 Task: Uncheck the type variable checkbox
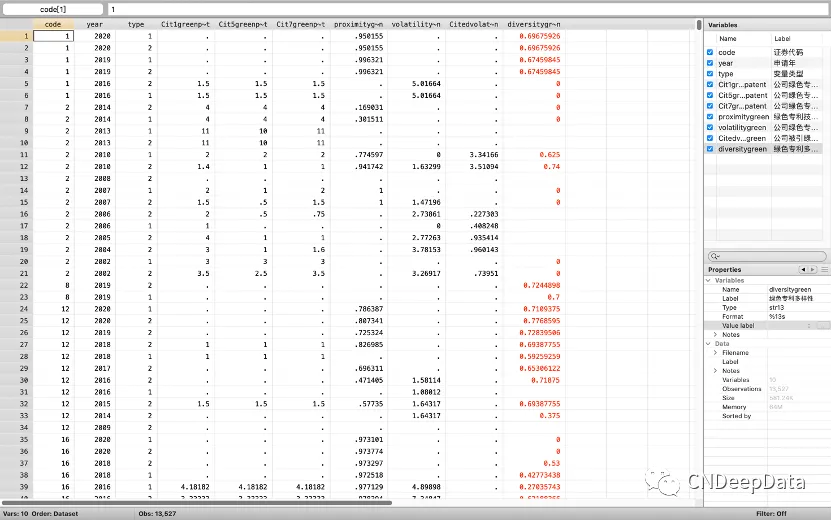[x=710, y=74]
